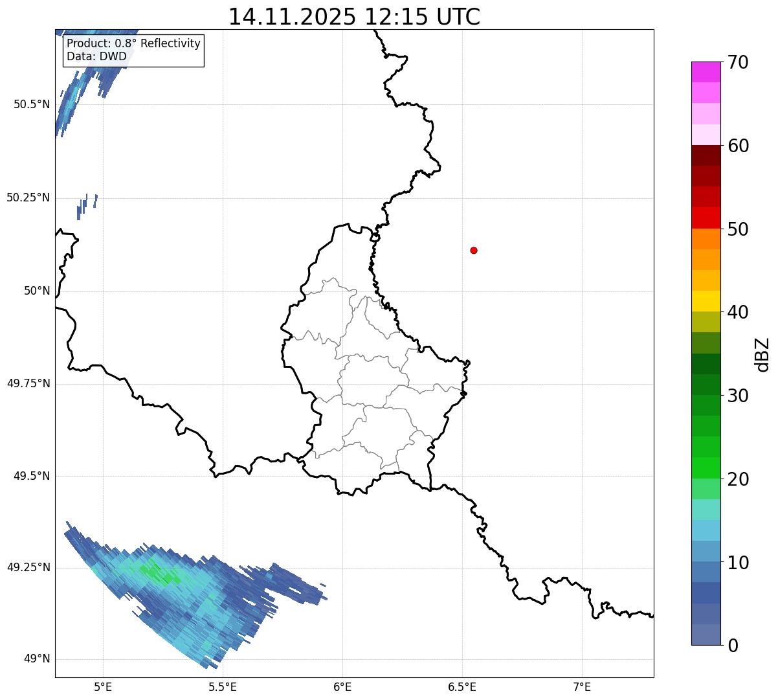Click the olive colorbar segment just below 40
This screenshot has height=700, width=778.
706,322
